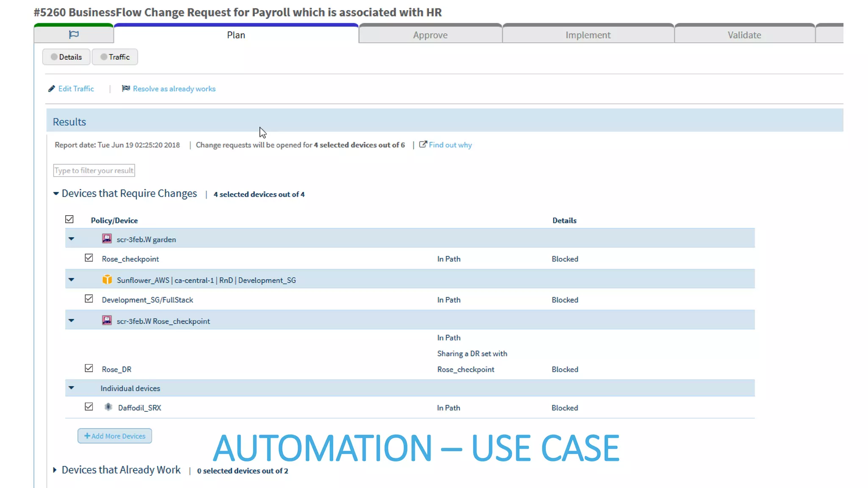This screenshot has width=868, height=488.
Task: Collapse the Sunflower_AWS group row
Action: tap(71, 280)
